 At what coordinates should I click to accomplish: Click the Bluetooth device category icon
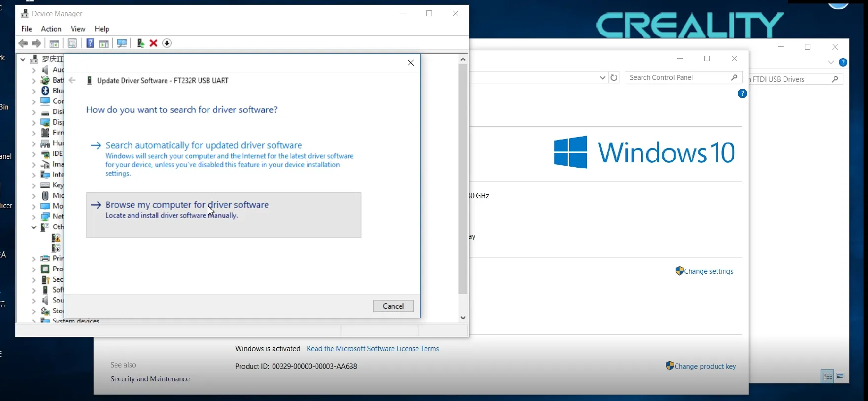coord(45,91)
